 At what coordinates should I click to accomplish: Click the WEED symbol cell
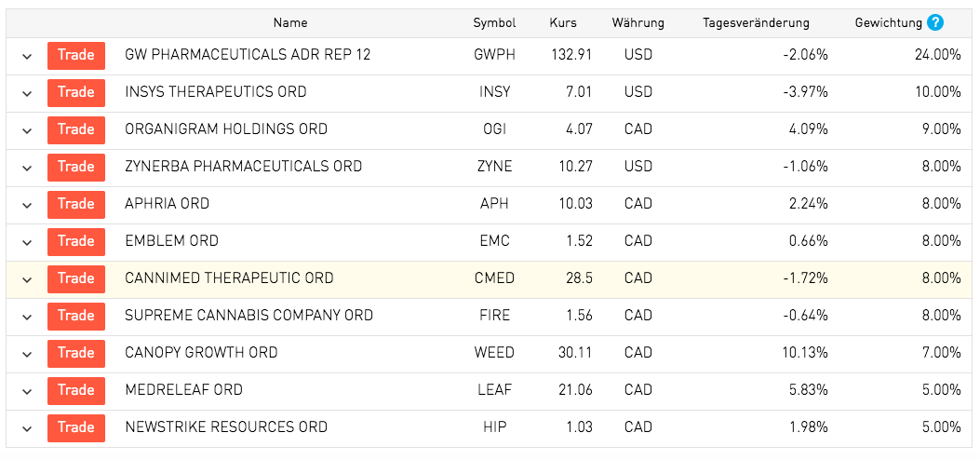pos(494,353)
